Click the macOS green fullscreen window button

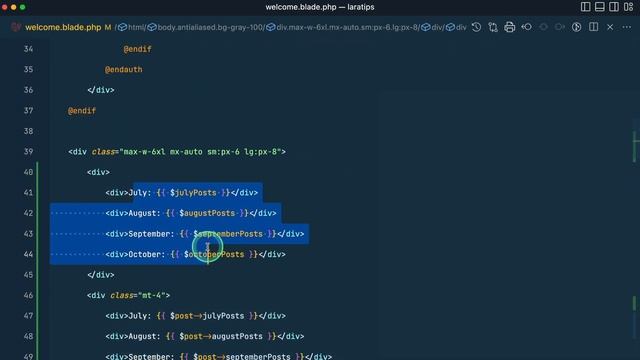click(x=22, y=7)
